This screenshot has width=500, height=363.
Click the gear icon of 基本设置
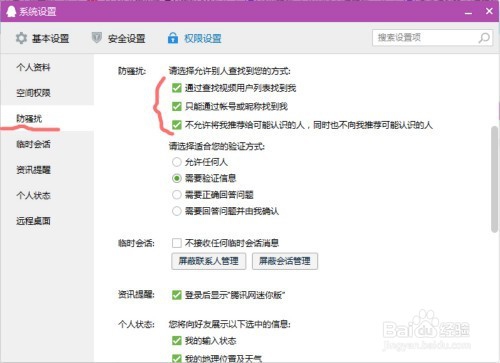point(21,38)
